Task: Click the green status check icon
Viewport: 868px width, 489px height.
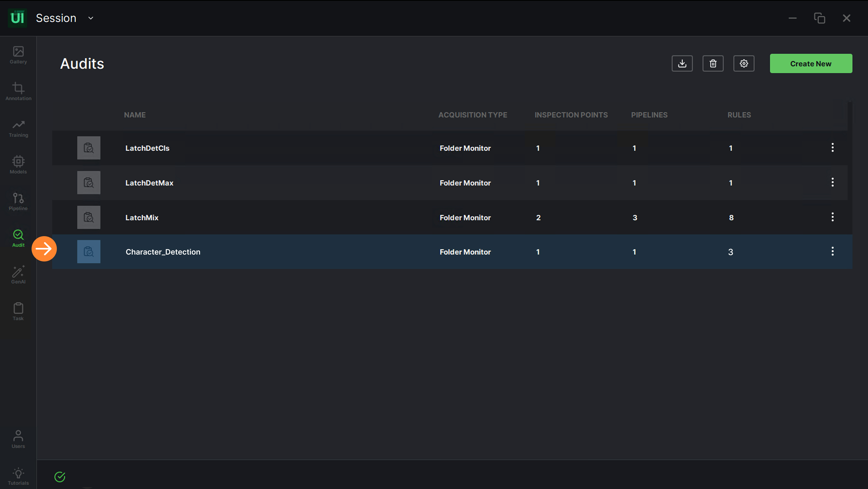Action: coord(60,477)
